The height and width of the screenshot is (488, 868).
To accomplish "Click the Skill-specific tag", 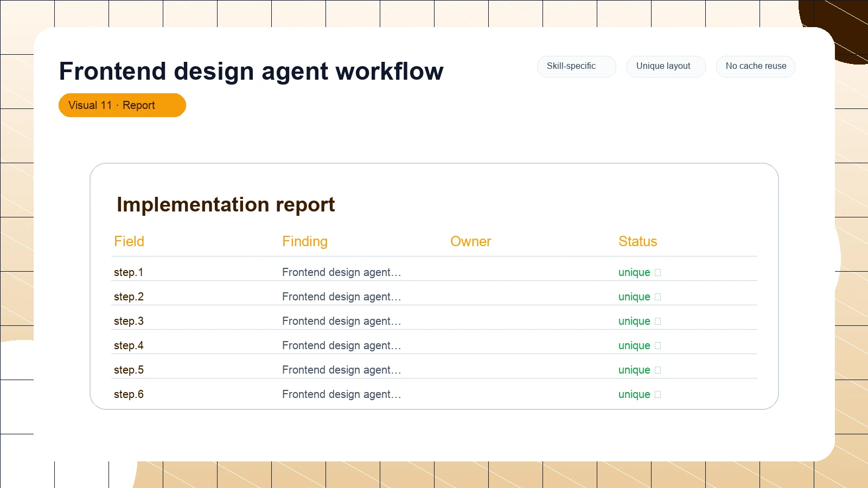I will (576, 66).
